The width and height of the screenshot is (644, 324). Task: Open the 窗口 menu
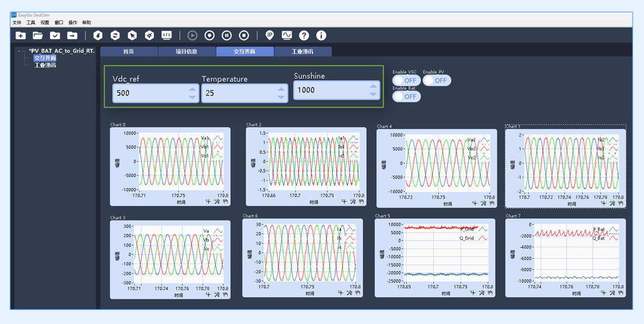point(58,23)
